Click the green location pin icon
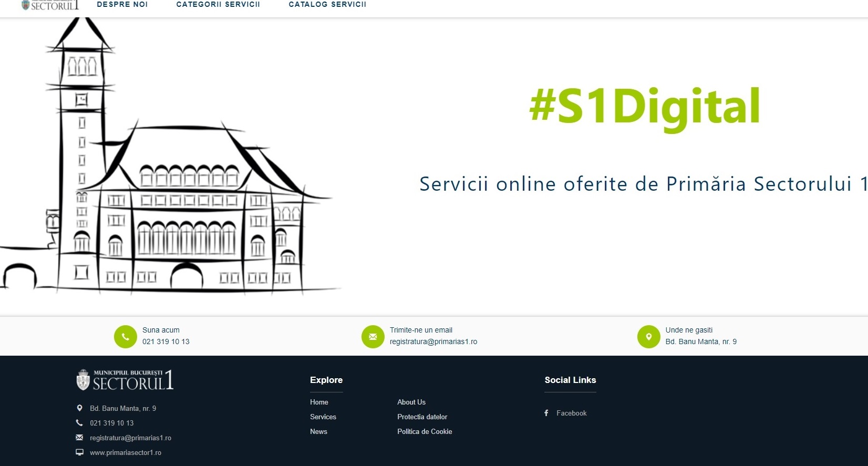The height and width of the screenshot is (466, 868). point(648,336)
